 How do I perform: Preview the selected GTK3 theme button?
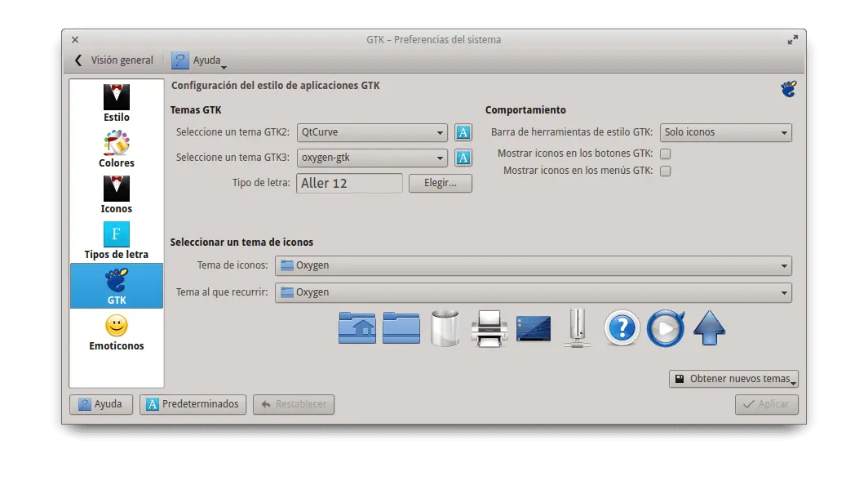click(x=463, y=158)
